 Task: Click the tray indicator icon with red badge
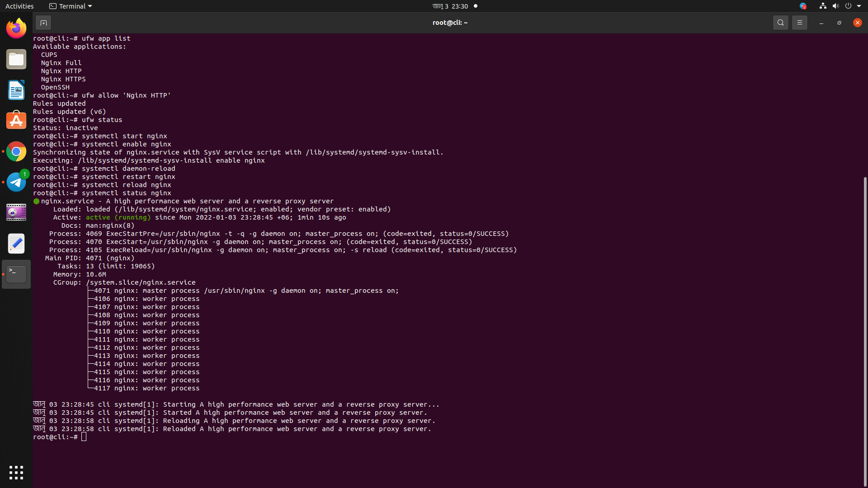803,6
